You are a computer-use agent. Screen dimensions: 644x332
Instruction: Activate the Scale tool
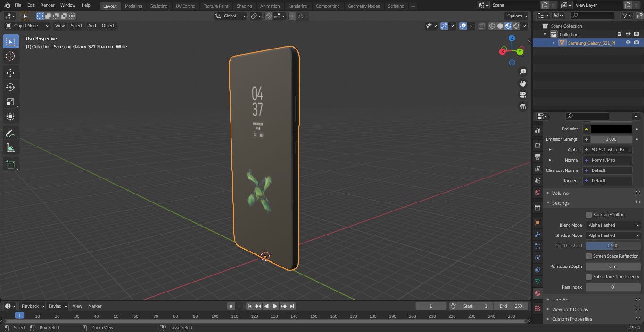tap(10, 102)
